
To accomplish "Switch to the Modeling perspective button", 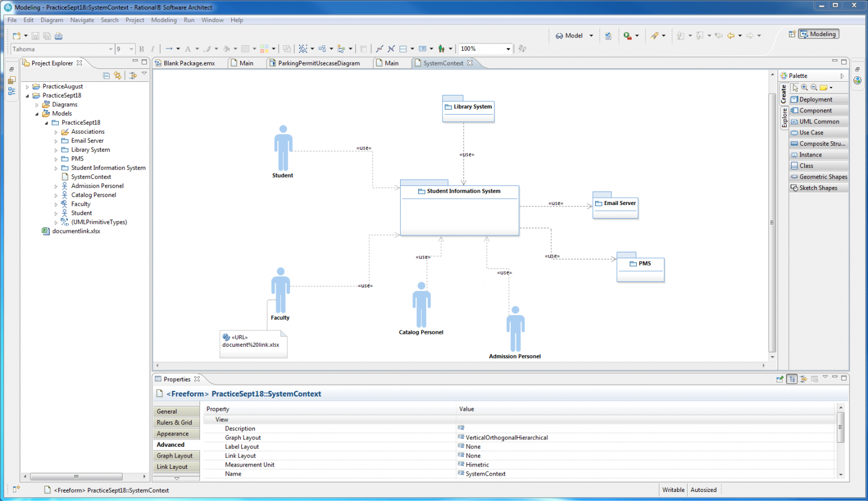I will pyautogui.click(x=818, y=34).
